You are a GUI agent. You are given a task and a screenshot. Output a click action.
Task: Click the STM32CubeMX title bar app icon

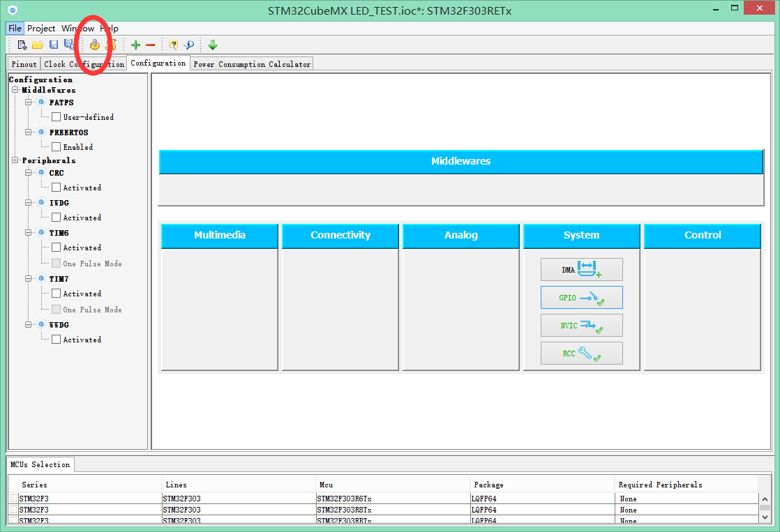point(13,10)
